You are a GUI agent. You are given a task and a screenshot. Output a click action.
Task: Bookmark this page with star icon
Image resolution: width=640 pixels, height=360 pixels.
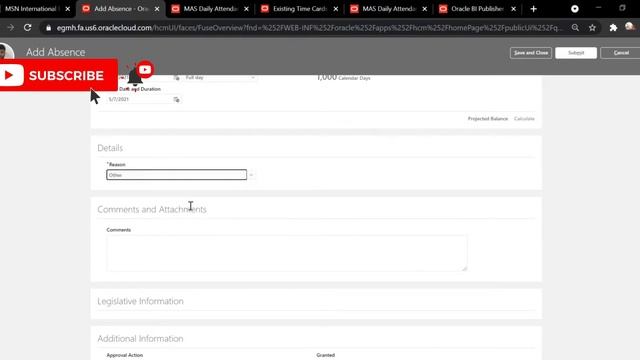592,28
